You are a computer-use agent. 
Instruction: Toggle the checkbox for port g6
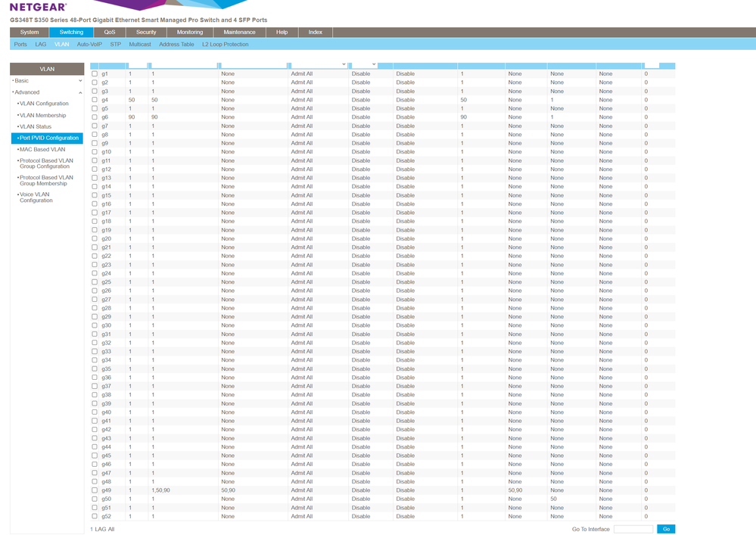pyautogui.click(x=95, y=117)
